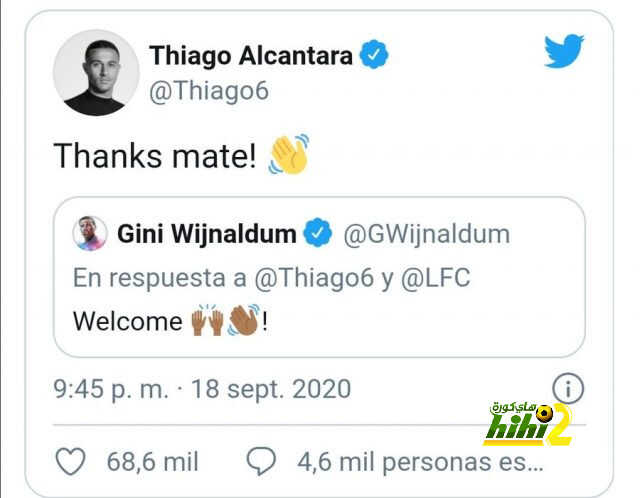Open Gini Wijnaldum's small avatar
Screen dimensions: 640x498
pyautogui.click(x=90, y=233)
